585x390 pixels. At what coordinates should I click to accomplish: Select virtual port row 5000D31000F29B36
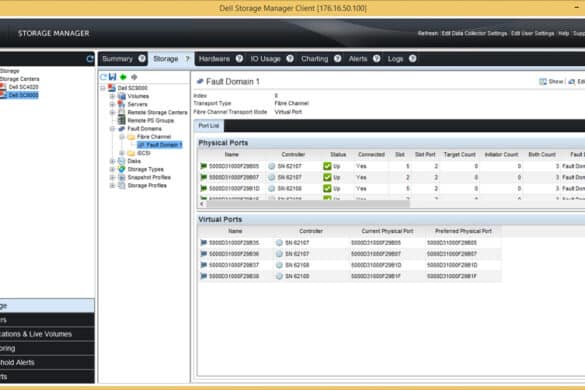pos(350,254)
